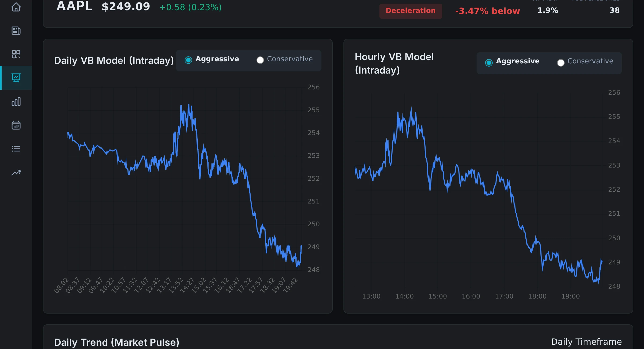Click the Daily Trend (Market Pulse) heading

[x=117, y=343]
